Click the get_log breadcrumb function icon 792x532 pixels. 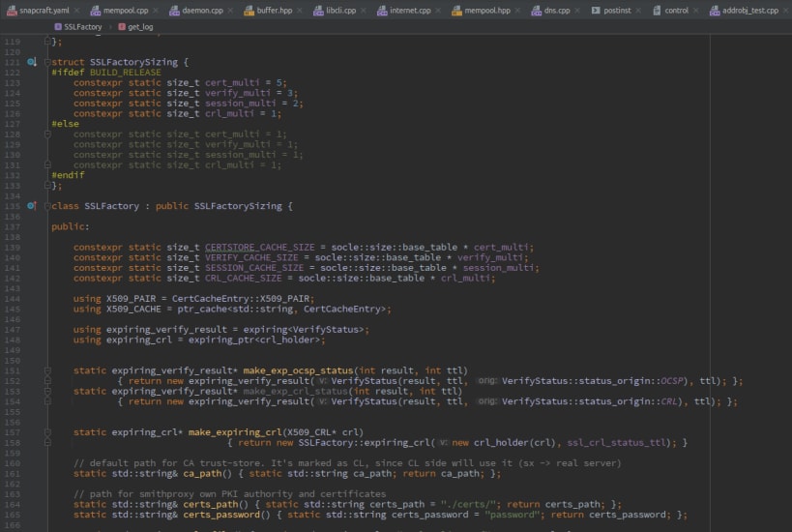click(x=122, y=27)
